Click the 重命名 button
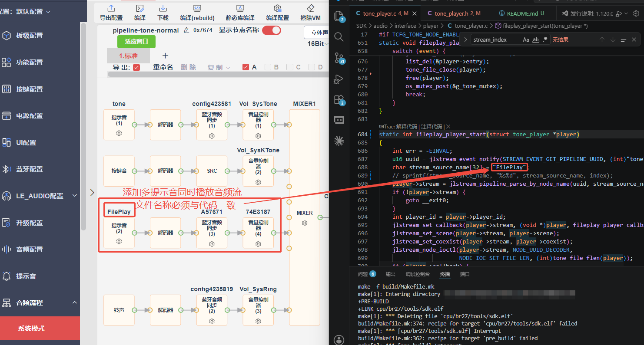The image size is (644, 345). (163, 67)
